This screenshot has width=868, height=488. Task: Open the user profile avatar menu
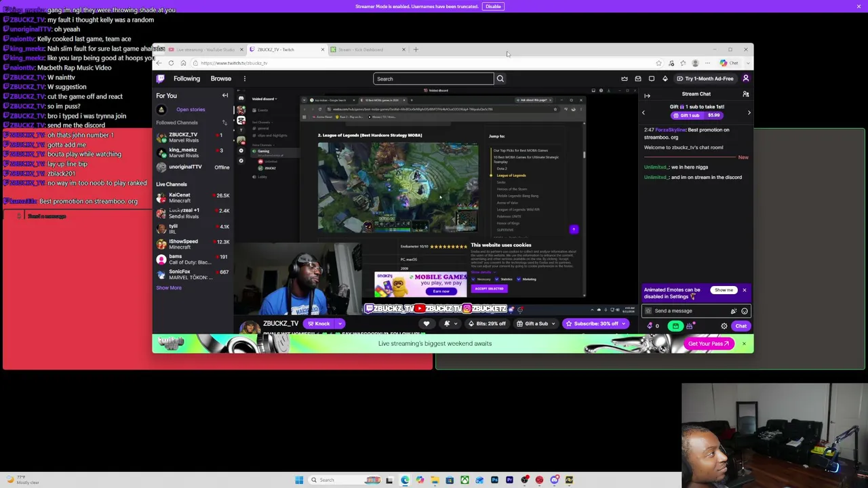point(746,79)
